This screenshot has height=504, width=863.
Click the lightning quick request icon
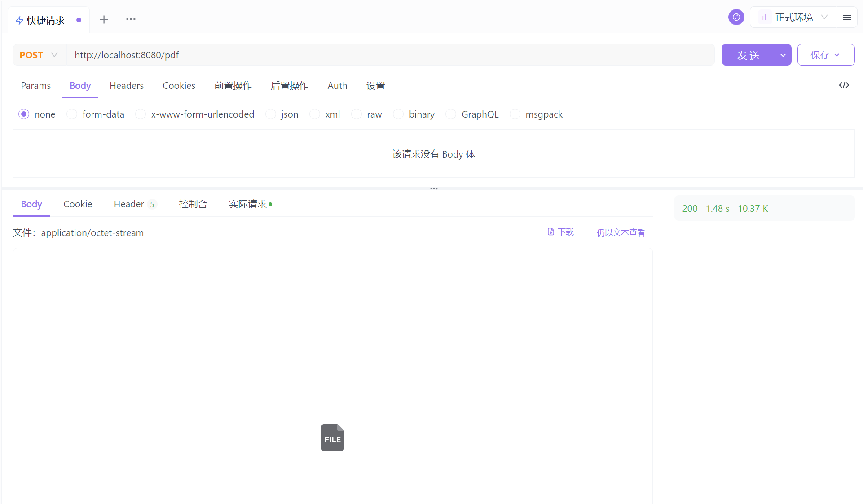pyautogui.click(x=19, y=21)
